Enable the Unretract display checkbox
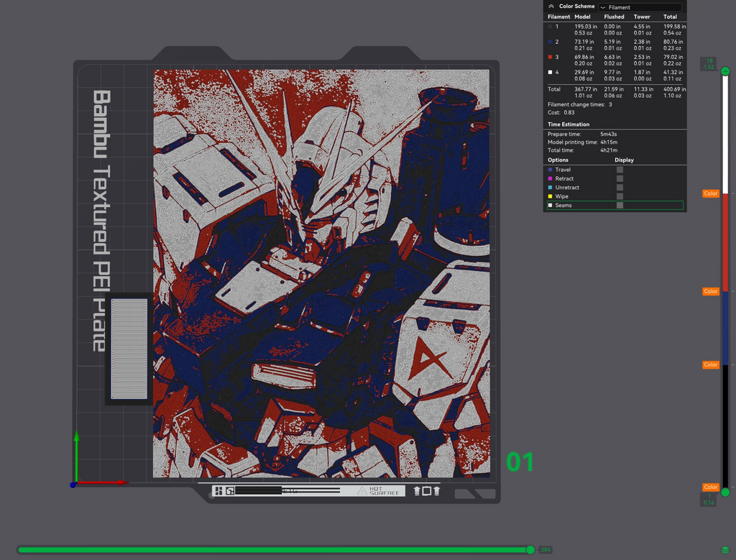Screen dimensions: 736x560 [x=620, y=188]
